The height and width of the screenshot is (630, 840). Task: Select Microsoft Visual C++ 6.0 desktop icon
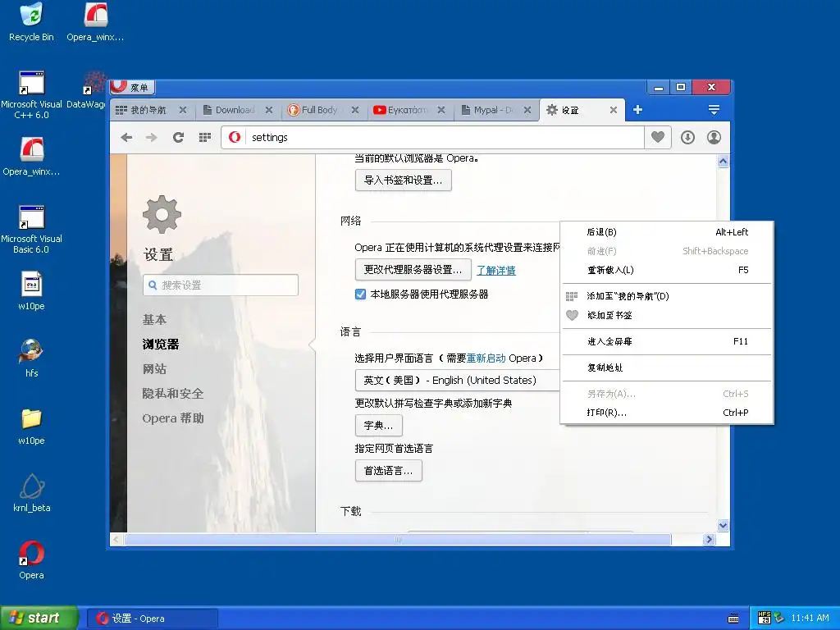[32, 95]
